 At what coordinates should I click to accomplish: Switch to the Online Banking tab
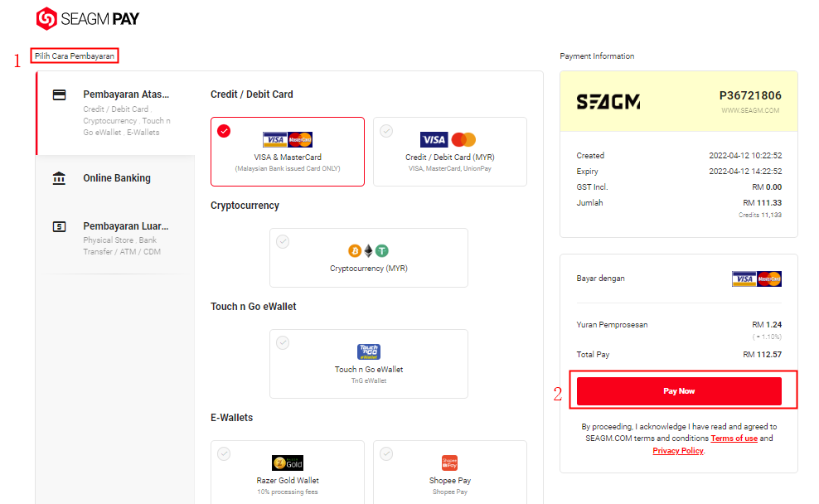tap(115, 178)
